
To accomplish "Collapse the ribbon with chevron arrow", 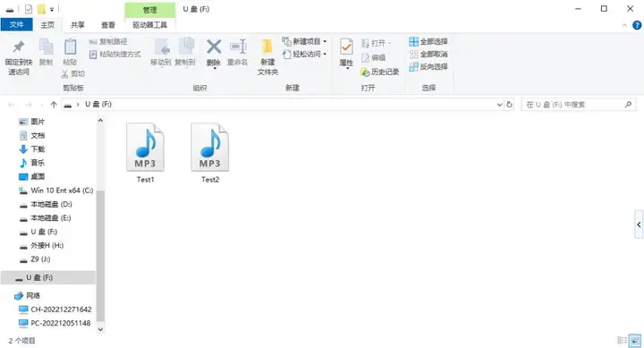I will point(624,25).
